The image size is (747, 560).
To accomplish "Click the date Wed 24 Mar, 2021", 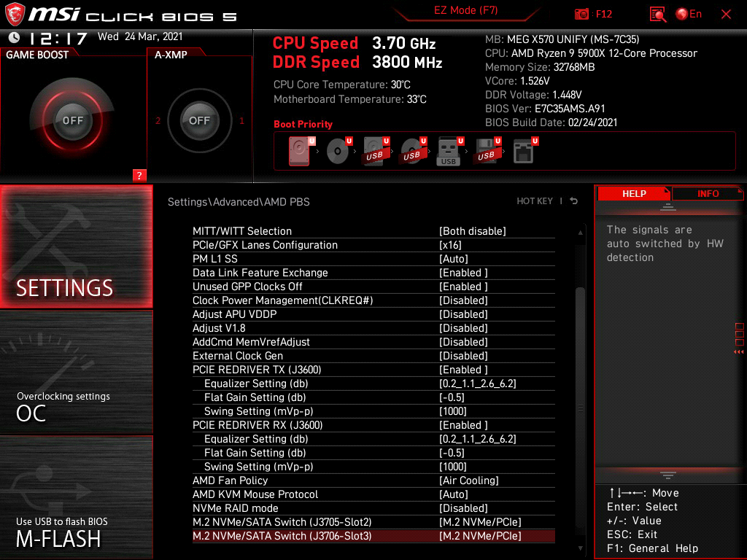I will 140,36.
